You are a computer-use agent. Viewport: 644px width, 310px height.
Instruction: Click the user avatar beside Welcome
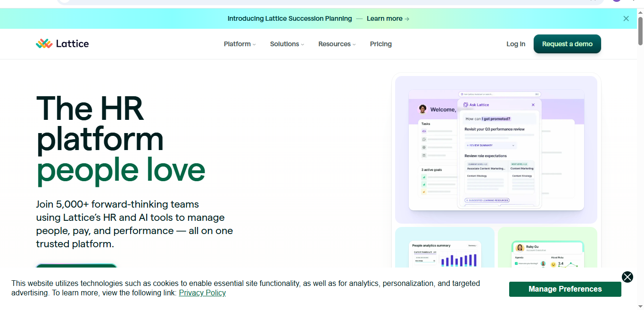tap(423, 109)
